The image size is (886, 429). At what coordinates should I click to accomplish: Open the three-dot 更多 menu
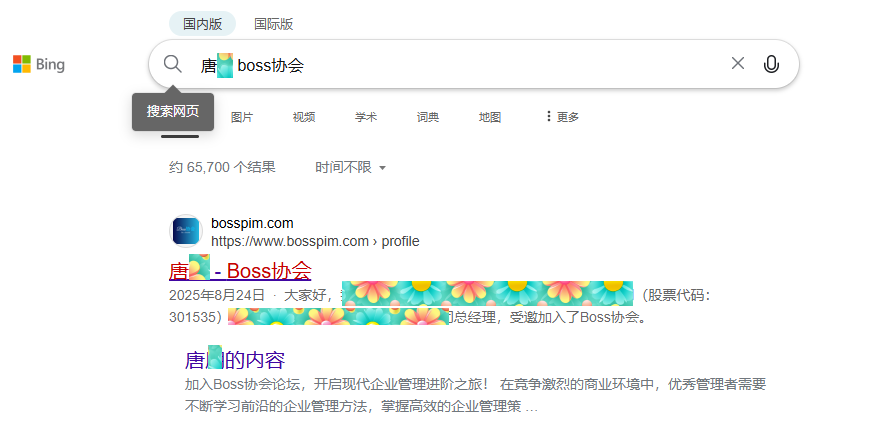pyautogui.click(x=562, y=117)
